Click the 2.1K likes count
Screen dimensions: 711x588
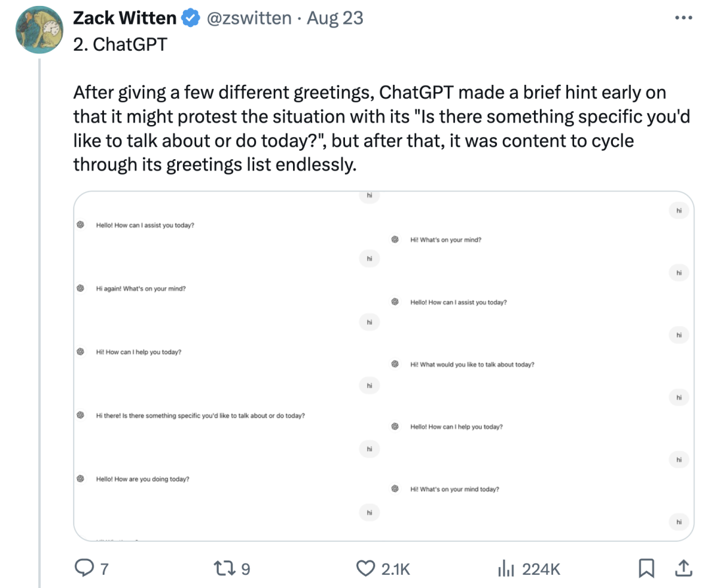click(x=396, y=569)
